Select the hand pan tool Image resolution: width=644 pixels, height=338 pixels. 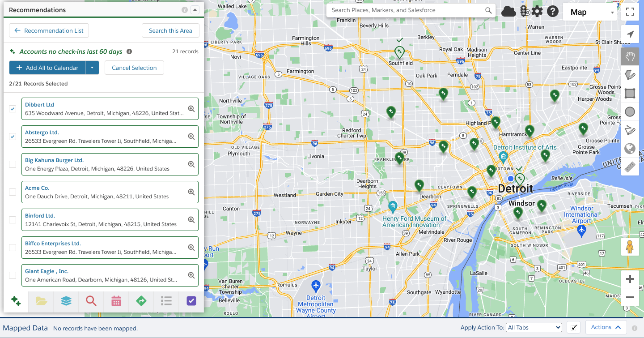tap(630, 56)
